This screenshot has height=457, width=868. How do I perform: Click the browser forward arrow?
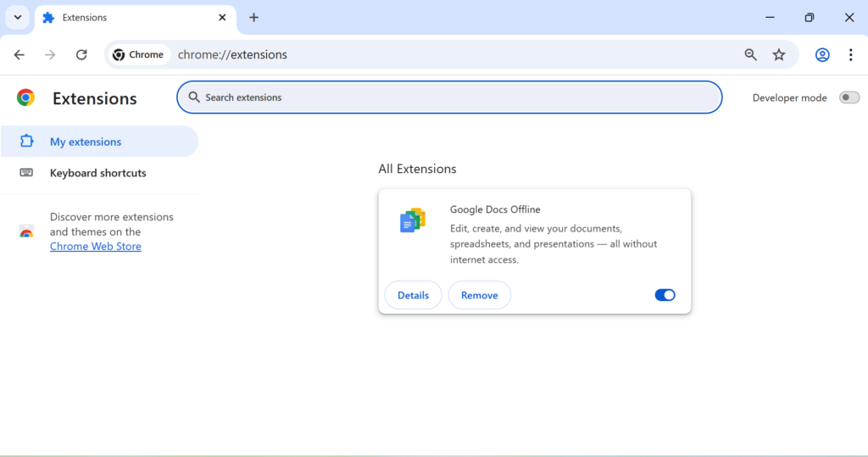[x=50, y=55]
